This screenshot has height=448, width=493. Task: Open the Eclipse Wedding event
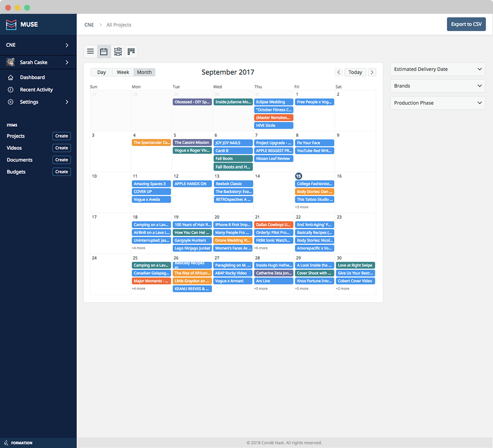[x=274, y=102]
